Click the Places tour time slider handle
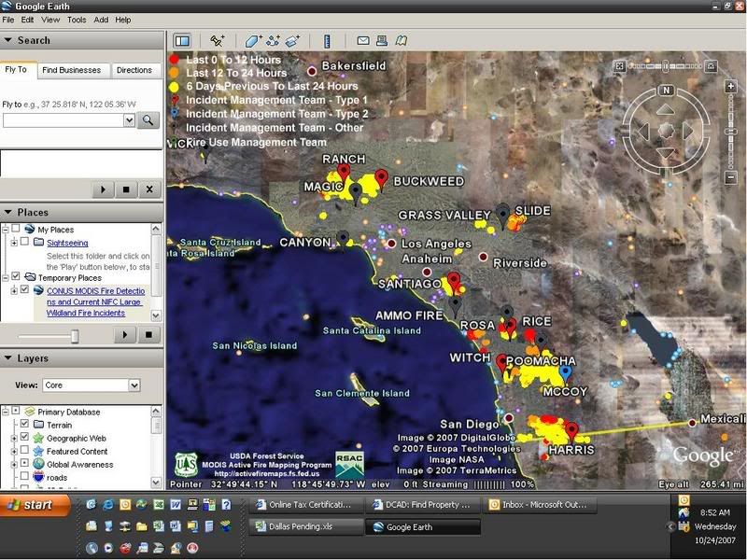Image resolution: width=747 pixels, height=560 pixels. pyautogui.click(x=75, y=336)
